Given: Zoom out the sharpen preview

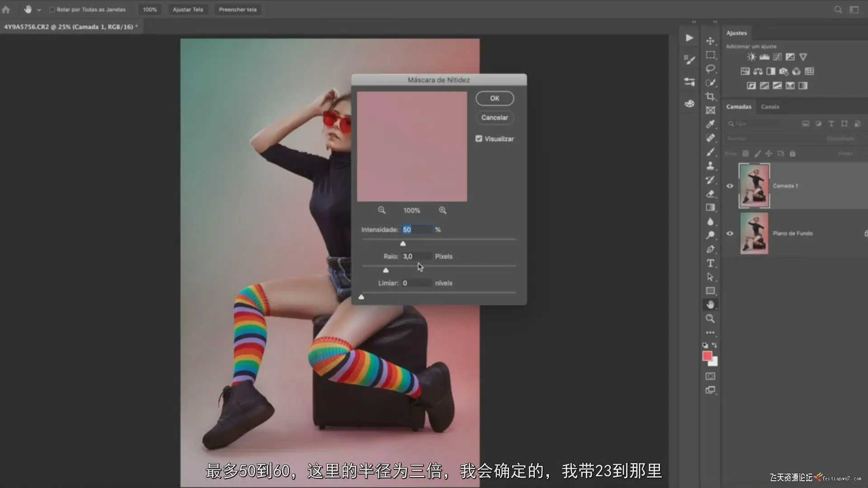Looking at the screenshot, I should coord(382,210).
